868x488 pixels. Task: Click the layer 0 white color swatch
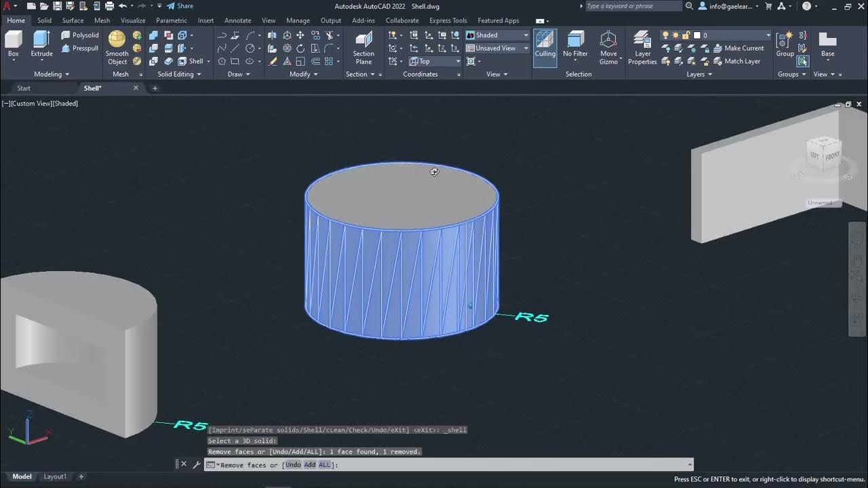pos(696,35)
